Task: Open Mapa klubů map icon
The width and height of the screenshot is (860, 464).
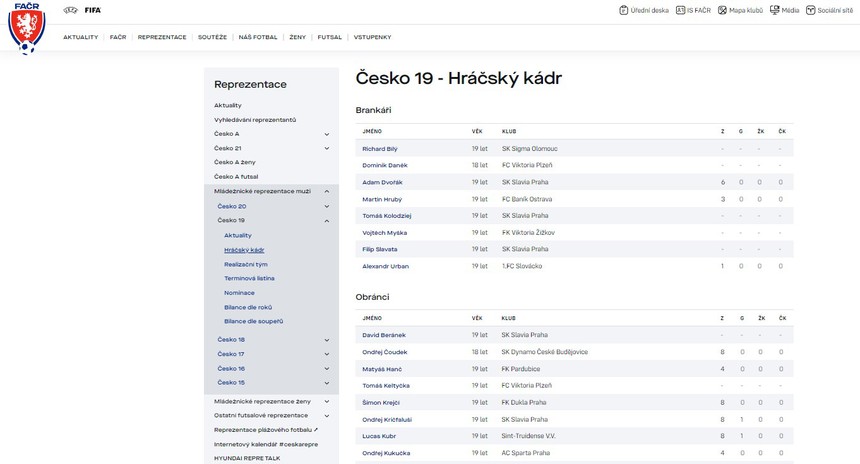Action: click(x=723, y=10)
